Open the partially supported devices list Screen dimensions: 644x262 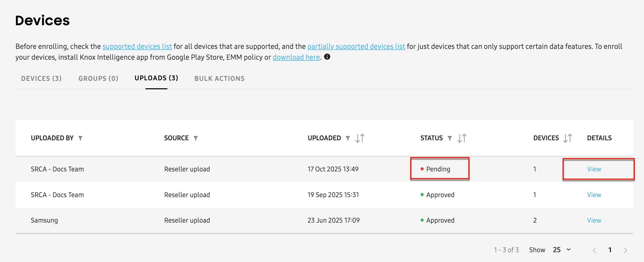356,47
